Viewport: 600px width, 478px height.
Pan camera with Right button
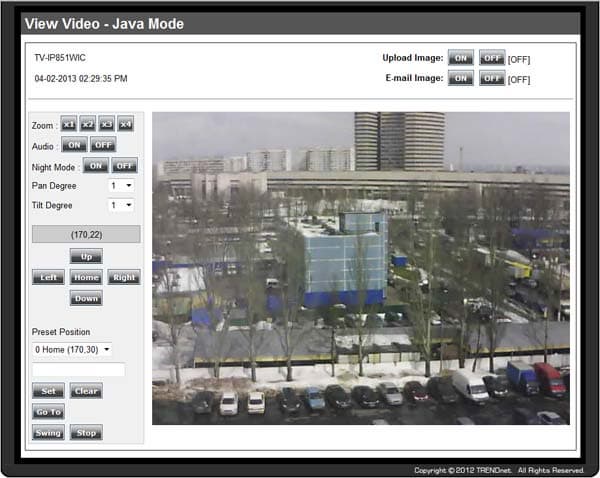coord(124,277)
